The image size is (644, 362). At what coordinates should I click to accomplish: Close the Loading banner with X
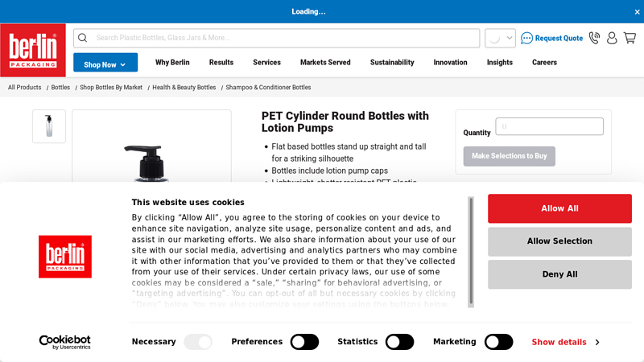(x=637, y=12)
